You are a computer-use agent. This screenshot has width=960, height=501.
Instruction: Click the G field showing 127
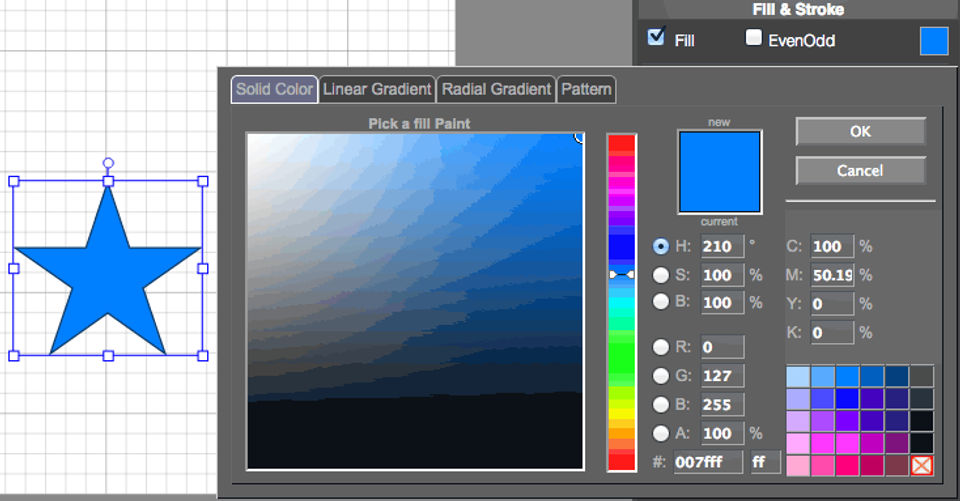click(722, 375)
